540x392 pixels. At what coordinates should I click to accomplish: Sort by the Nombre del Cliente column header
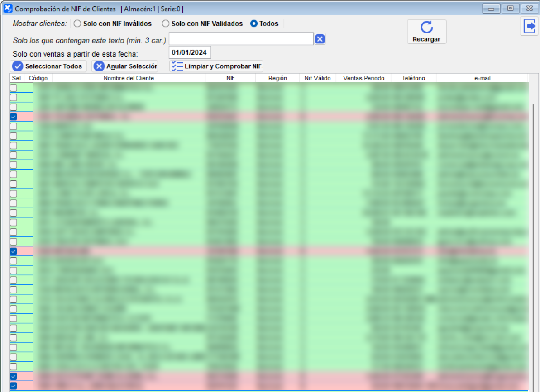pos(129,78)
